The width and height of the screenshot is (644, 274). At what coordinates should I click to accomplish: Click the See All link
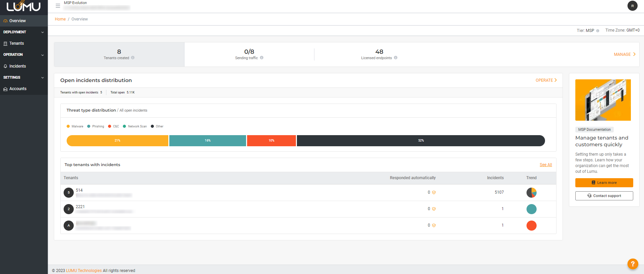coord(546,165)
